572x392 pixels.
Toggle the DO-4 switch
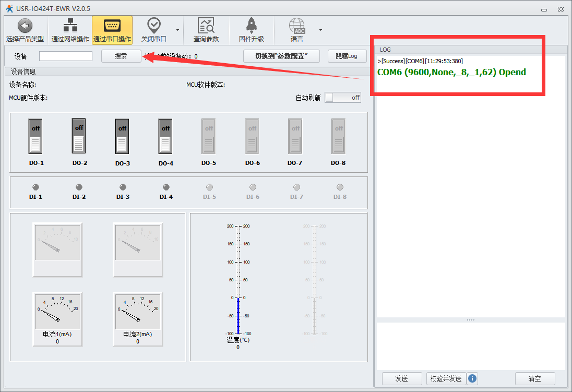(165, 136)
